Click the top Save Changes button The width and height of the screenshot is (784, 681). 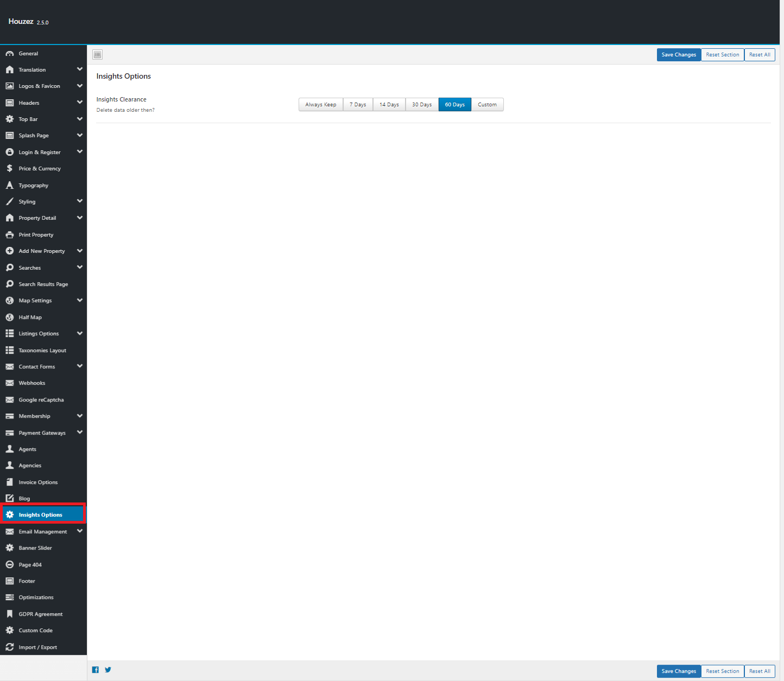pos(679,55)
